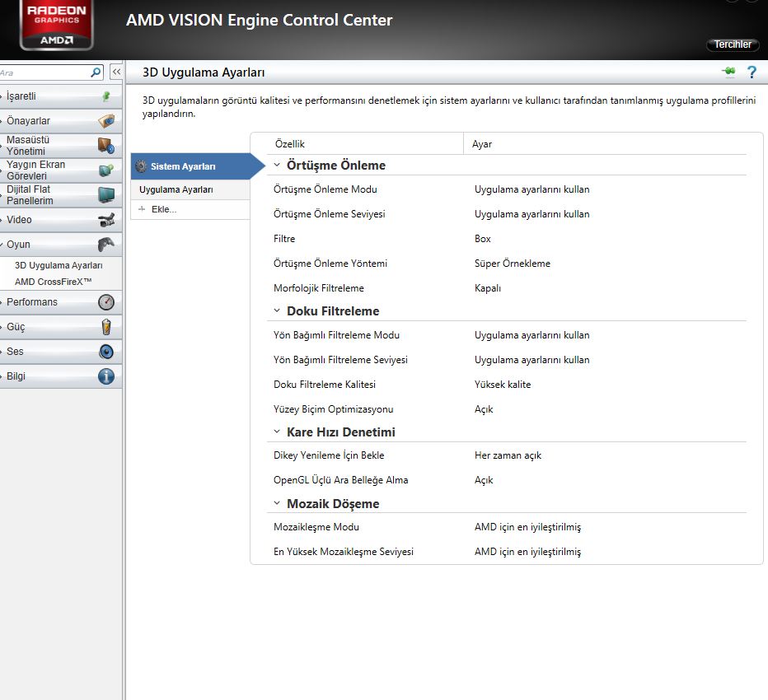
Task: Click the Video camera icon
Action: pyautogui.click(x=106, y=220)
